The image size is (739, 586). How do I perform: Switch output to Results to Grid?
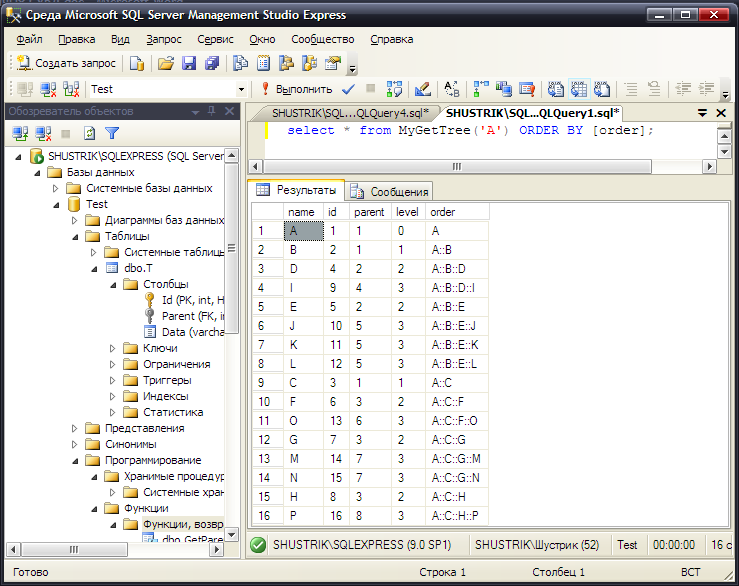pos(579,89)
